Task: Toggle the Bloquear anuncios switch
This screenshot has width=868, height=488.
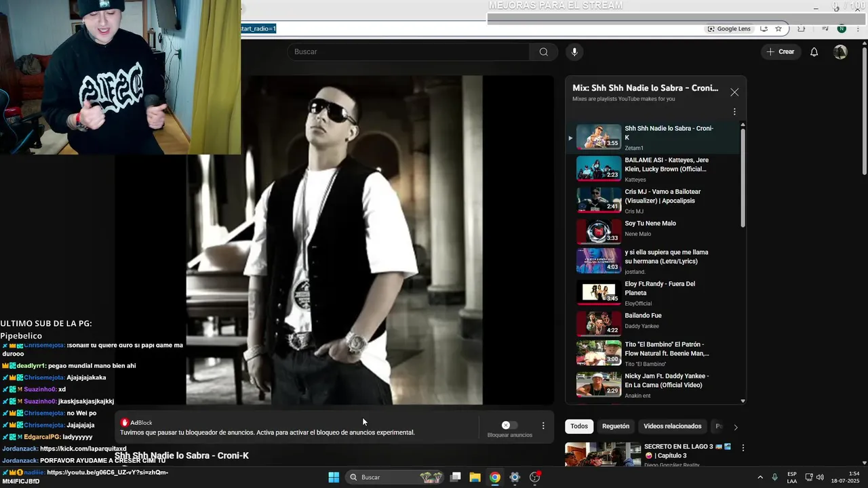Action: click(509, 425)
